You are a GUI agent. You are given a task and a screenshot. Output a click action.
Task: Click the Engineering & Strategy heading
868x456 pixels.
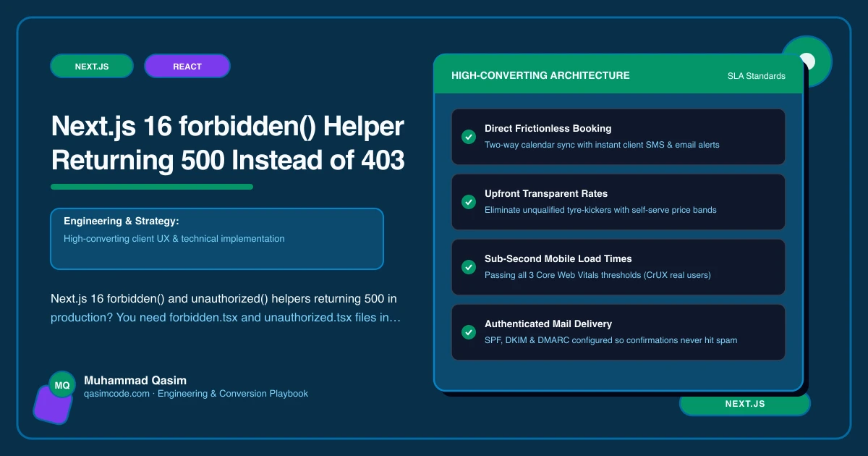pos(121,221)
